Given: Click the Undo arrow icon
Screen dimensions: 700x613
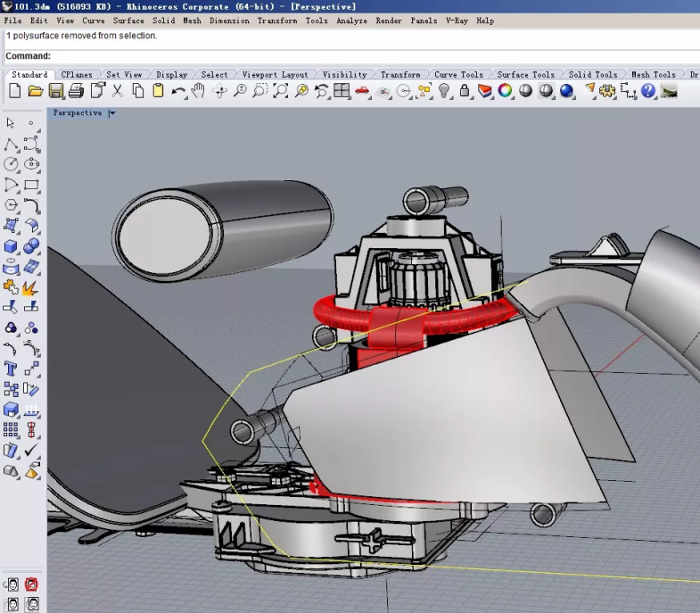Looking at the screenshot, I should tap(178, 91).
